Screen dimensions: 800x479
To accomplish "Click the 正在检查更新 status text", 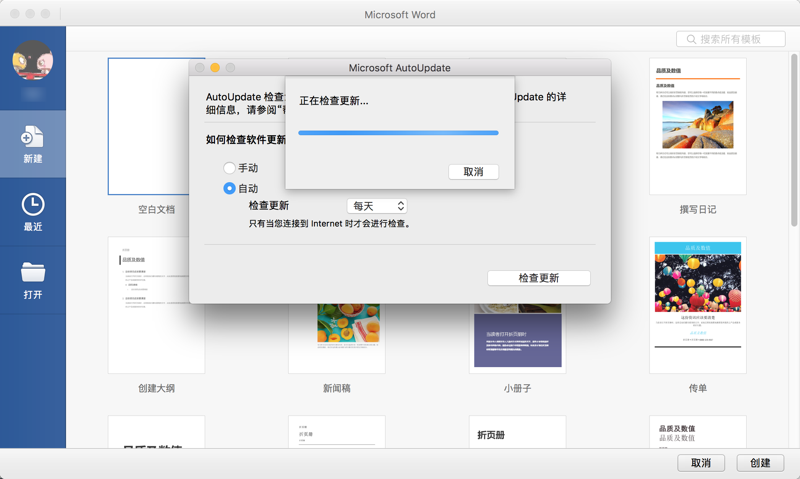I will [x=334, y=101].
